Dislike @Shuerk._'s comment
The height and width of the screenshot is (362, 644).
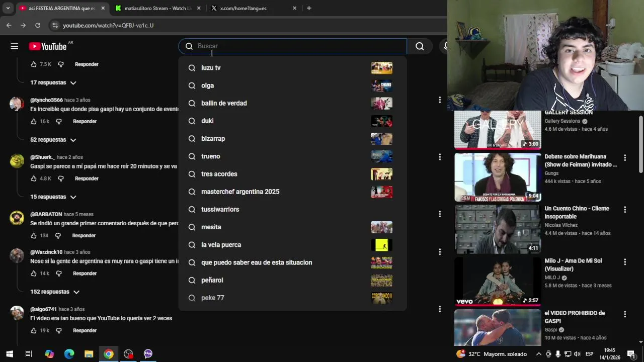click(x=61, y=178)
